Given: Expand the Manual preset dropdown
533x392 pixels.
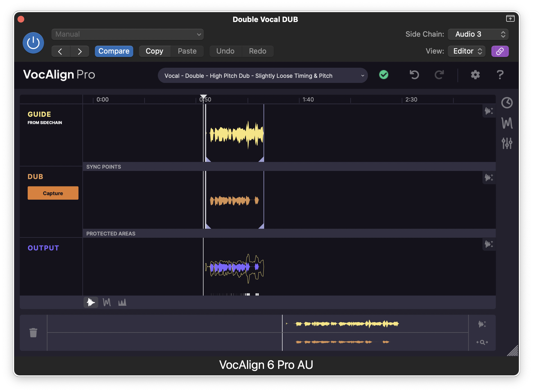Looking at the screenshot, I should (x=127, y=34).
